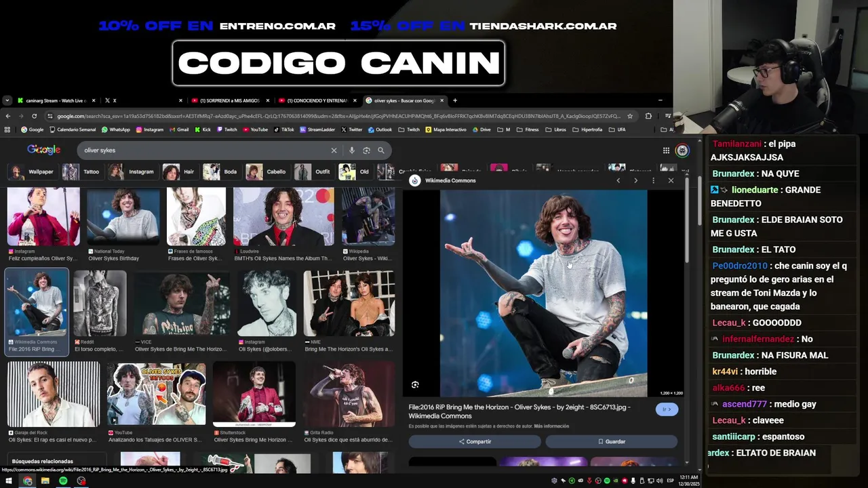
Task: Filter images by Instagram chip
Action: coord(132,171)
